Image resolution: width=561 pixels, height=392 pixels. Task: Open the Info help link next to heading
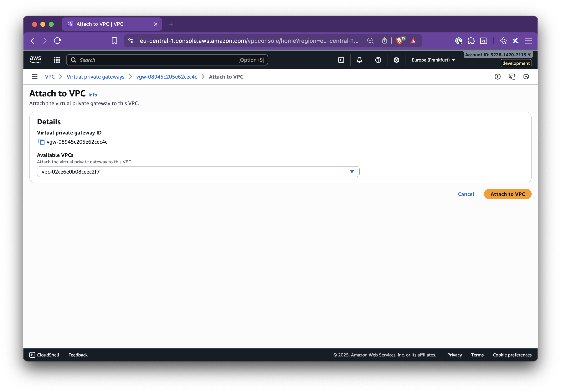pos(93,95)
